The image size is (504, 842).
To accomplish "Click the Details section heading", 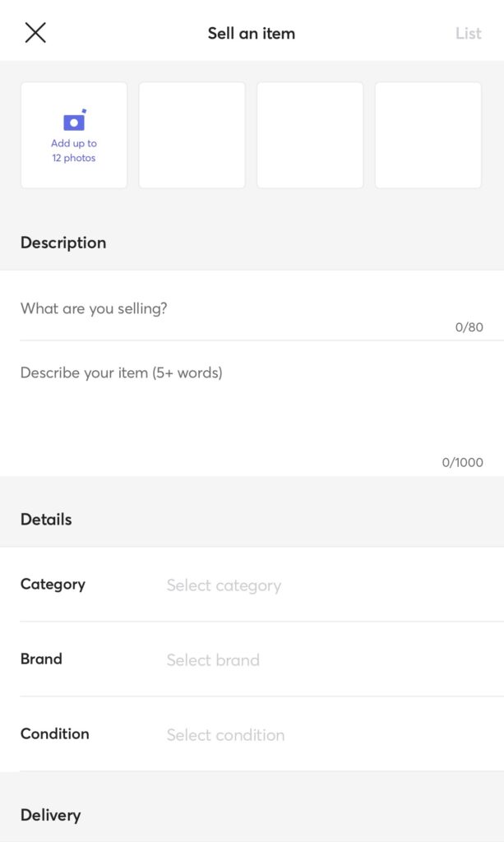I will [46, 520].
